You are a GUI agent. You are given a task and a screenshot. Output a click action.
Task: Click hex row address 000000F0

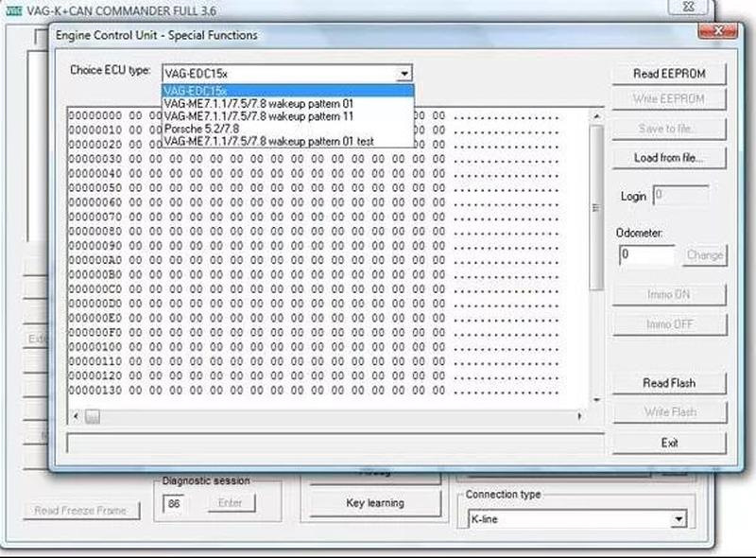pos(95,333)
